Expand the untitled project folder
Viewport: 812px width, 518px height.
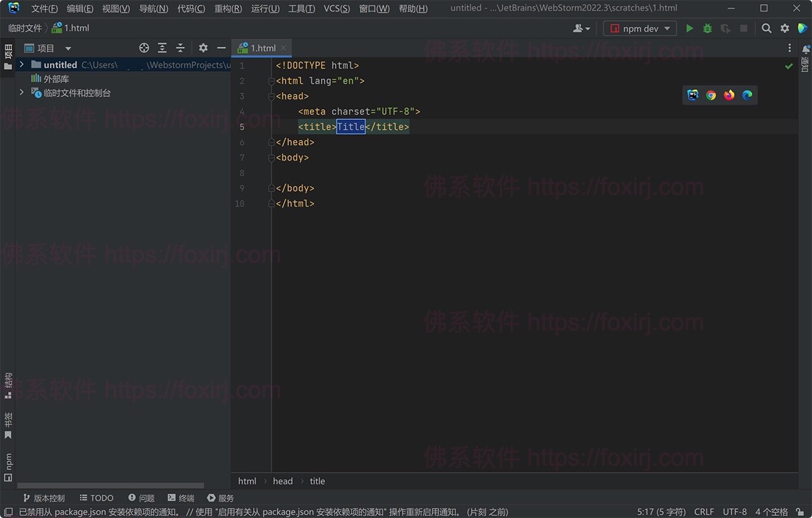click(21, 64)
